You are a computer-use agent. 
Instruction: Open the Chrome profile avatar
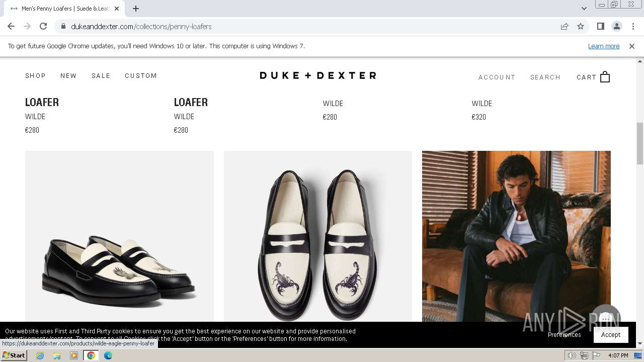click(616, 26)
